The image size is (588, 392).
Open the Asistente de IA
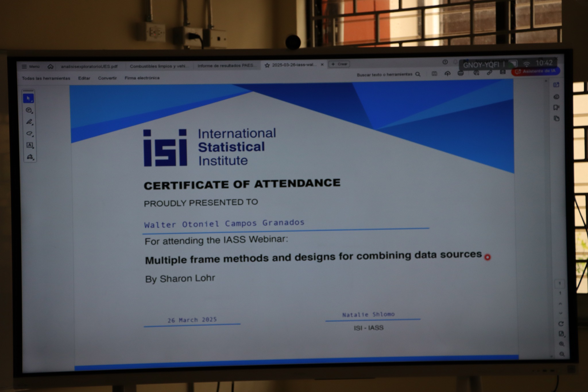[x=536, y=72]
